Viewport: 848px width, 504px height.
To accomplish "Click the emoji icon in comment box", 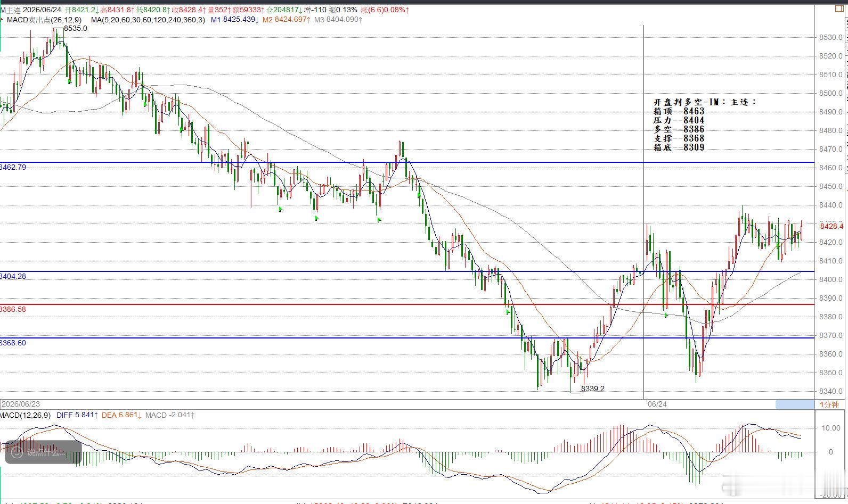I will click(x=17, y=453).
